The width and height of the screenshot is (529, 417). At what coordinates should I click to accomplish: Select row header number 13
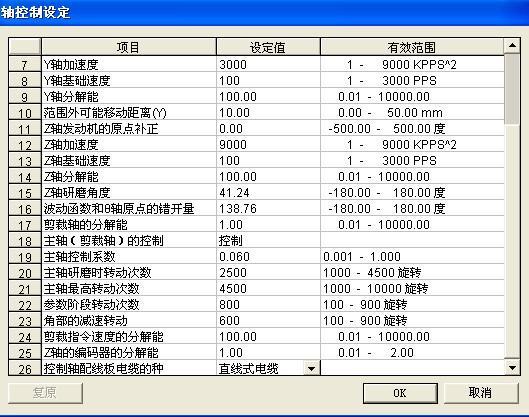click(x=25, y=161)
